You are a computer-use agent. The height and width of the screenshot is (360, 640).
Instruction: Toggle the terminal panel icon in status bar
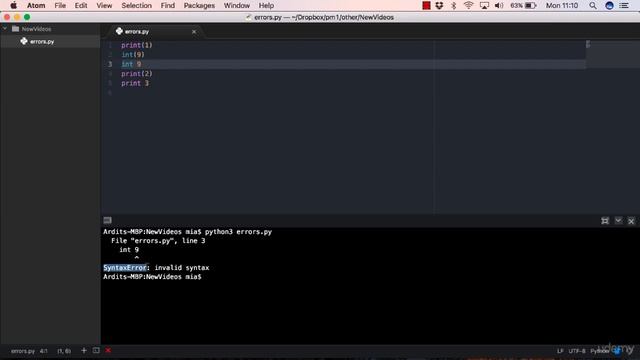coord(96,350)
